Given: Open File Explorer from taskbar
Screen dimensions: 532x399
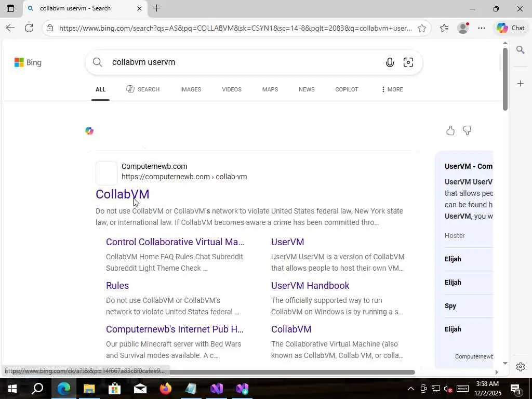Looking at the screenshot, I should [x=89, y=389].
